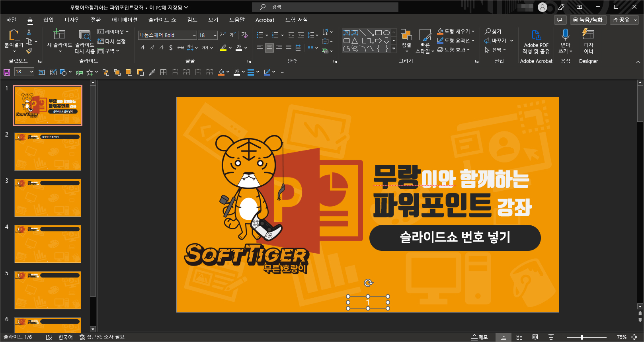Image resolution: width=644 pixels, height=342 pixels.
Task: Justify paragraph text
Action: [x=289, y=48]
